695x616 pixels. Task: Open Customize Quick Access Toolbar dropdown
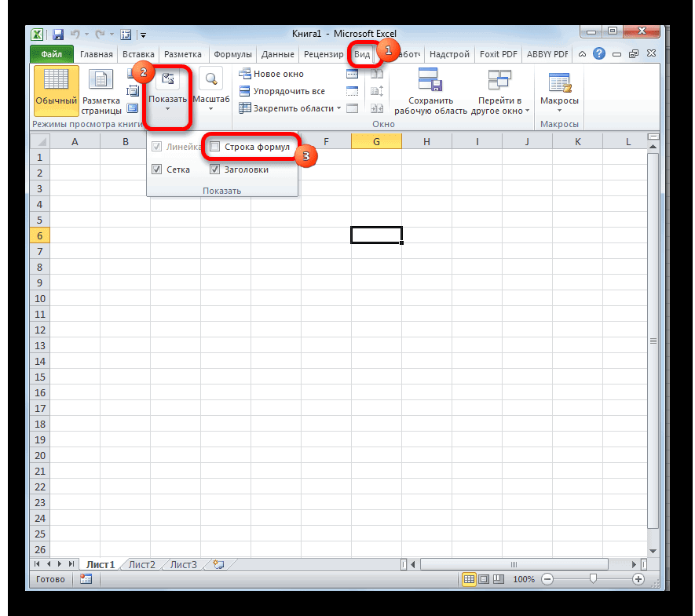pyautogui.click(x=143, y=35)
